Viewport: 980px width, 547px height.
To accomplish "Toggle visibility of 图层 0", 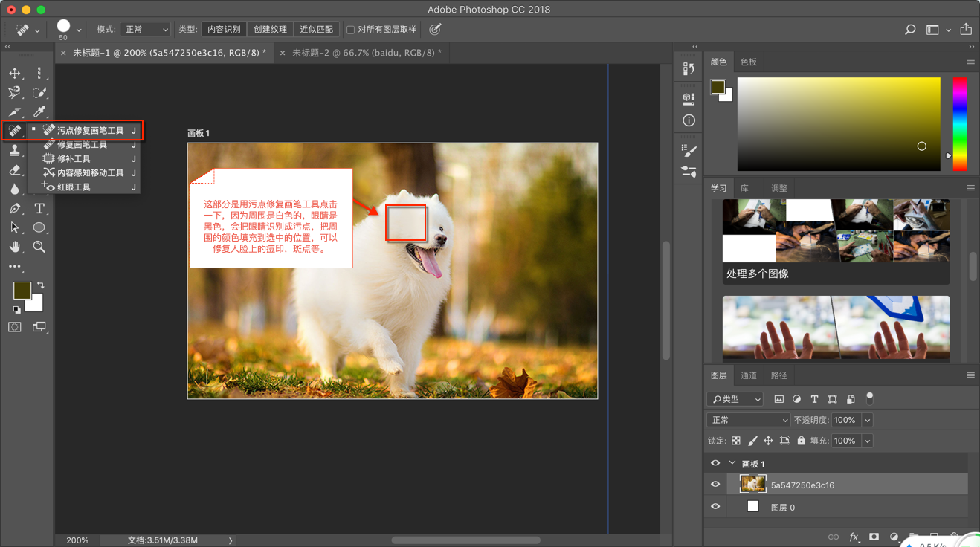I will point(715,507).
